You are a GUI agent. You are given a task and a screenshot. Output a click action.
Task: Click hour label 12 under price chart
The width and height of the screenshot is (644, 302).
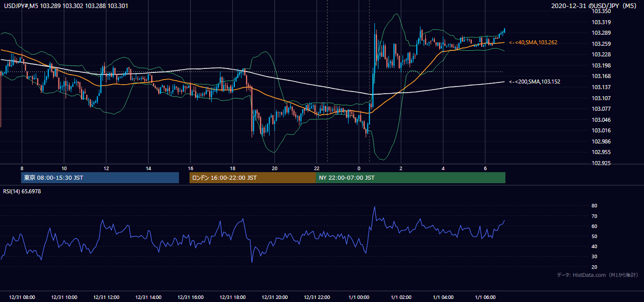click(x=106, y=168)
